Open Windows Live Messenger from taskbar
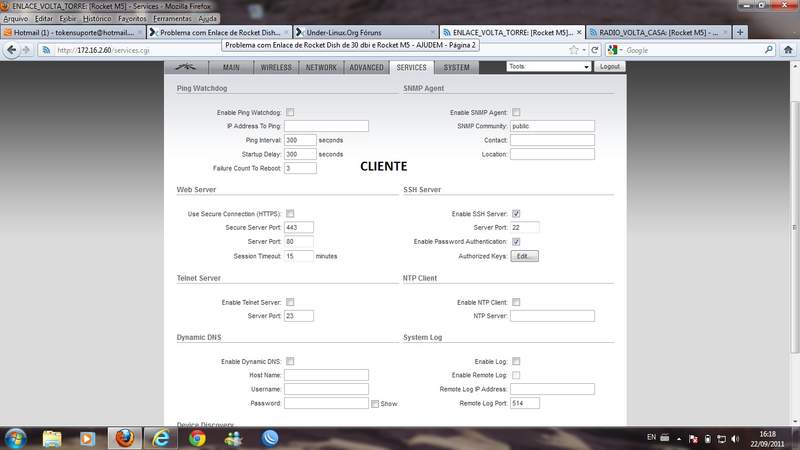Image resolution: width=800 pixels, height=450 pixels. (234, 438)
